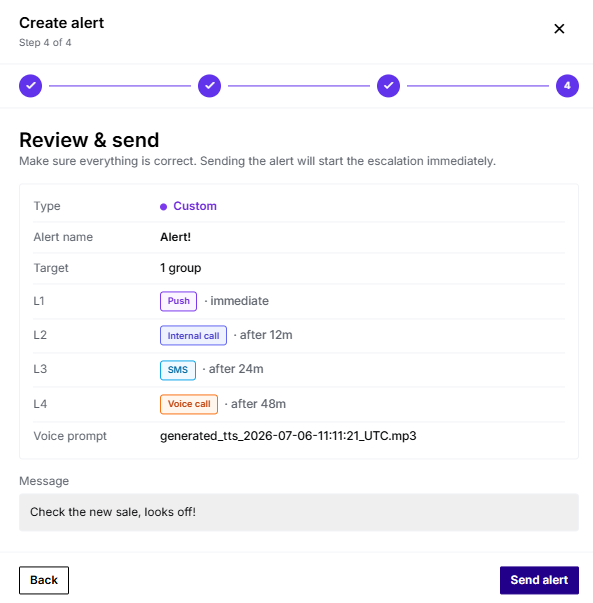Screen dimensions: 593x603
Task: Send the alert now
Action: point(539,580)
